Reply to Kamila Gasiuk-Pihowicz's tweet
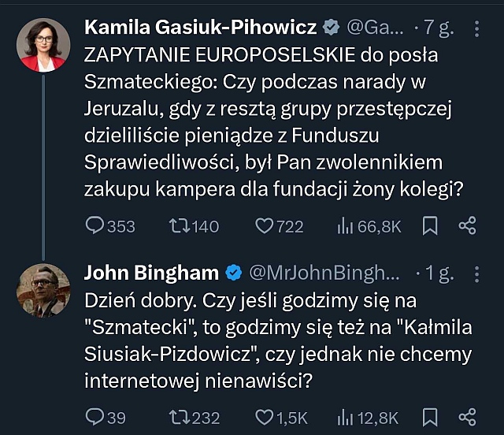 (95, 227)
